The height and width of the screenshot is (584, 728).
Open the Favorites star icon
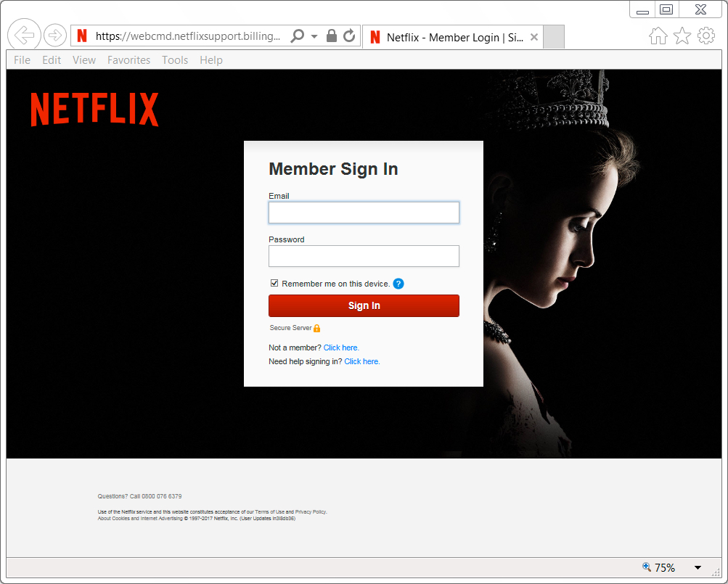pos(682,36)
